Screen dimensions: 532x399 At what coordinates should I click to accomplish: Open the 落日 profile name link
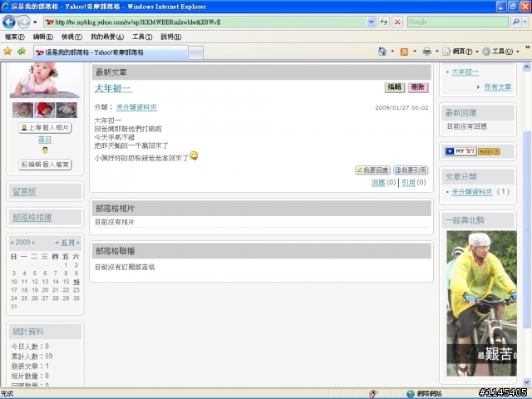(x=45, y=140)
